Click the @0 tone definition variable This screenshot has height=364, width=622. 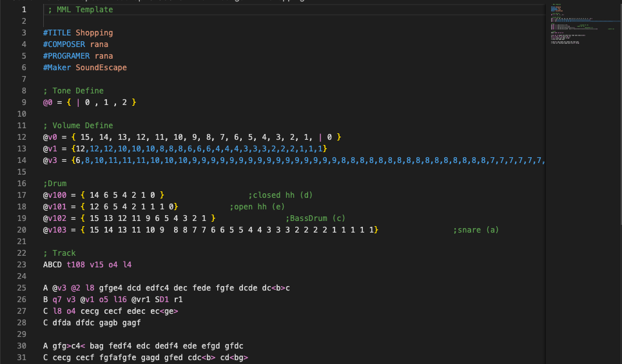[48, 102]
